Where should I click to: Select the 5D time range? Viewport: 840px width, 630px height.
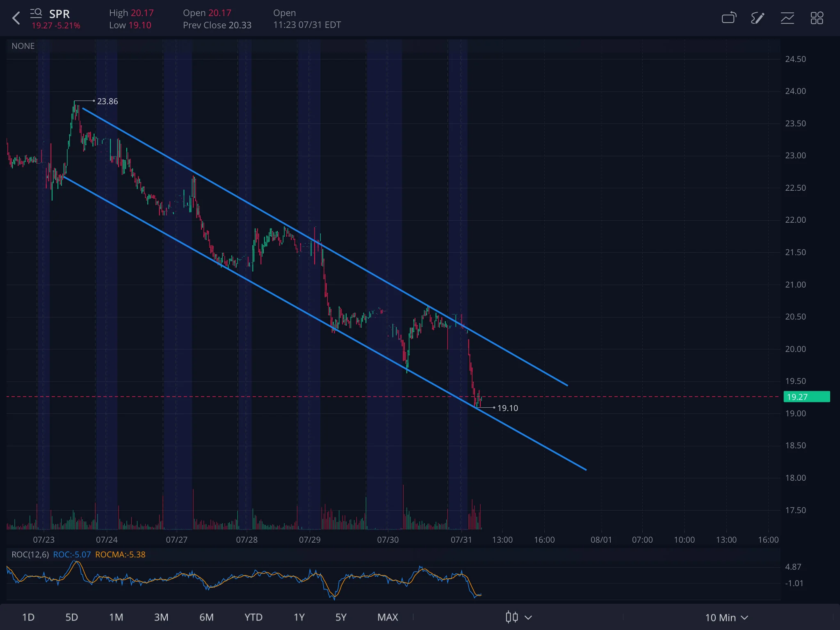tap(72, 617)
